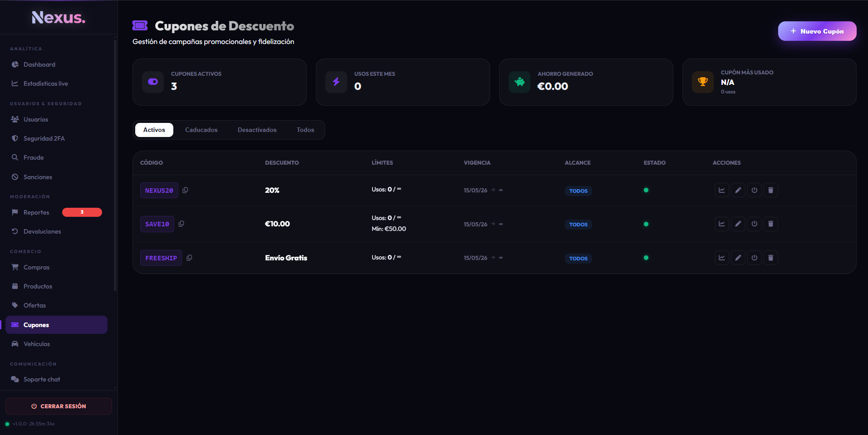This screenshot has height=435, width=868.
Task: Edit the SAVE10 coupon with pencil icon
Action: pos(738,224)
